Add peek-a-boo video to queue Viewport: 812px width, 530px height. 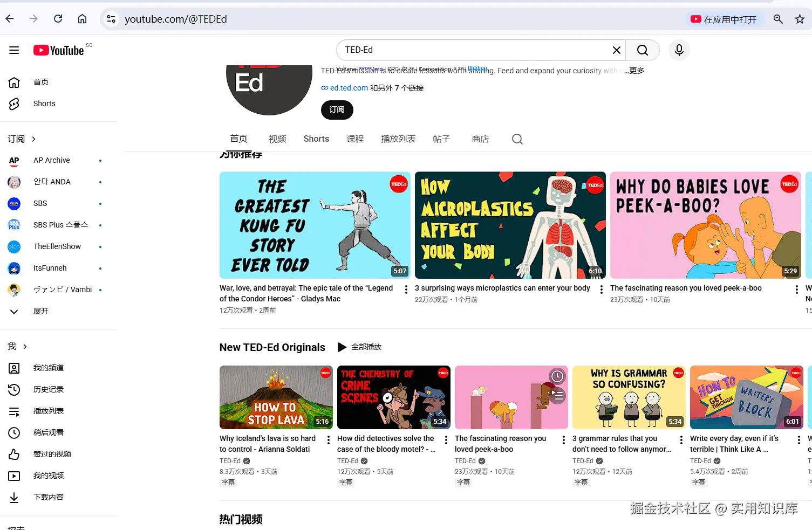(557, 395)
